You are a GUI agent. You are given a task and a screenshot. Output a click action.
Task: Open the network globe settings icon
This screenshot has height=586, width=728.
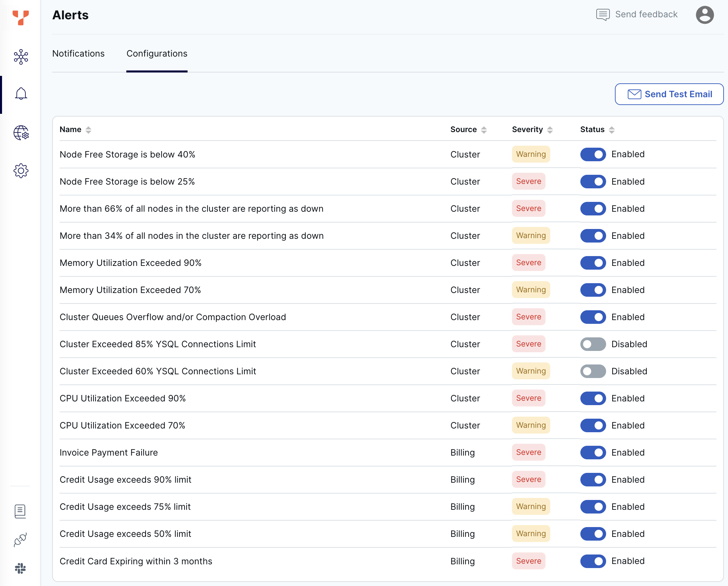[21, 132]
